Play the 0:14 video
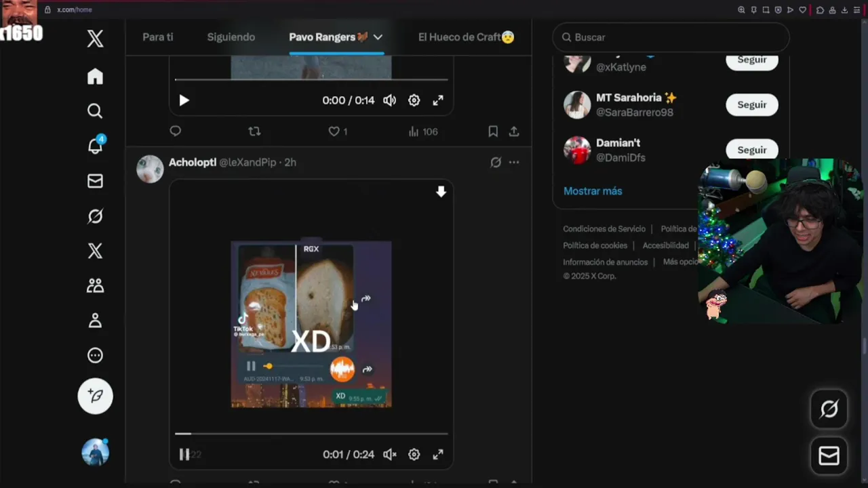The width and height of the screenshot is (868, 488). point(184,100)
